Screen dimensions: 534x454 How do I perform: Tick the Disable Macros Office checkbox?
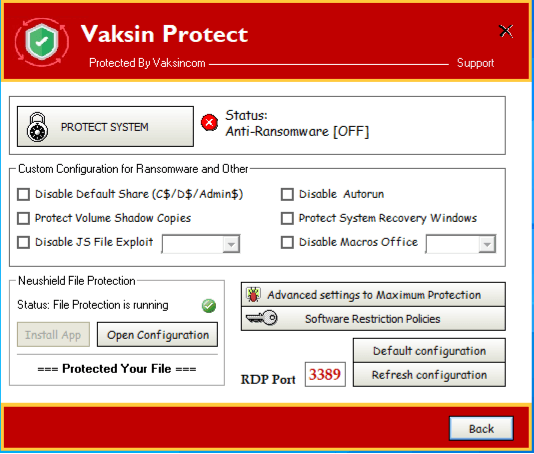pos(287,242)
